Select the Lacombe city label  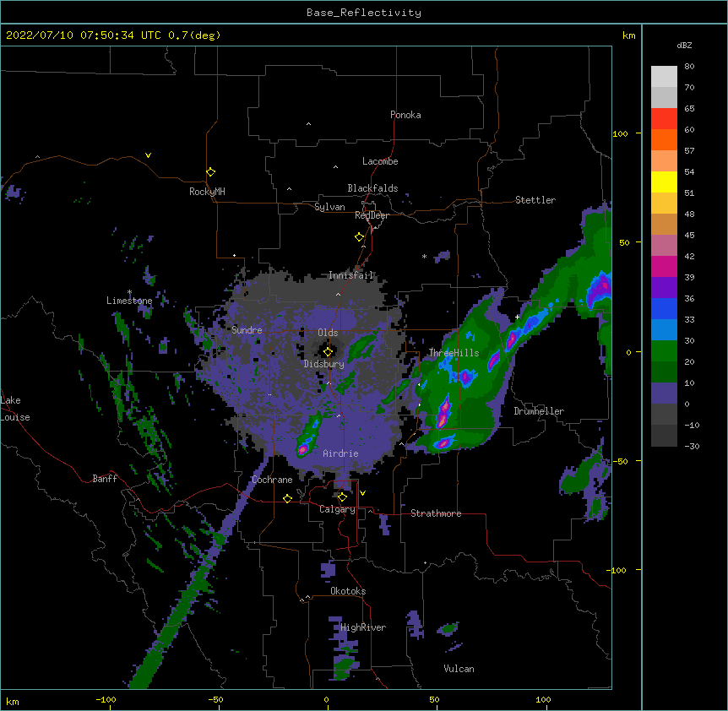[x=380, y=161]
